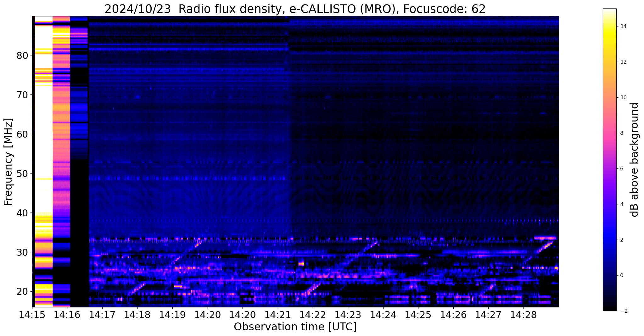Click the 14:18 time tick label
The height and width of the screenshot is (336, 644).
pos(137,315)
